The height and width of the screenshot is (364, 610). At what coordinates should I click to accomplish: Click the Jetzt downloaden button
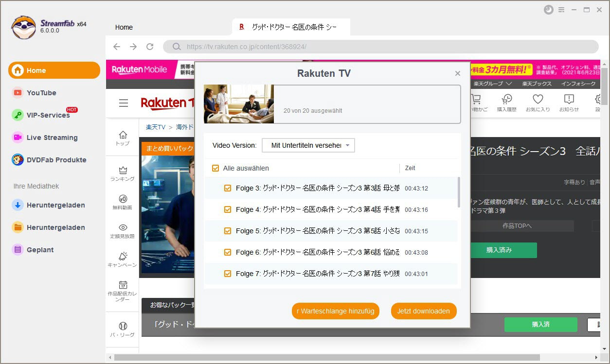(x=424, y=311)
